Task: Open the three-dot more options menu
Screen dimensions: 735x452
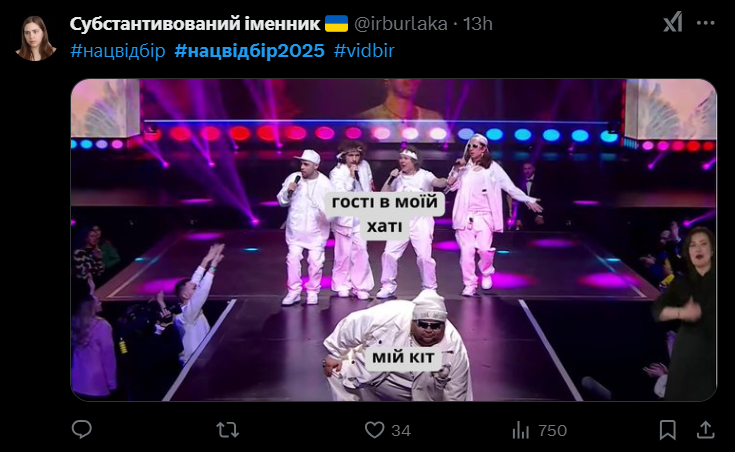Action: (705, 23)
